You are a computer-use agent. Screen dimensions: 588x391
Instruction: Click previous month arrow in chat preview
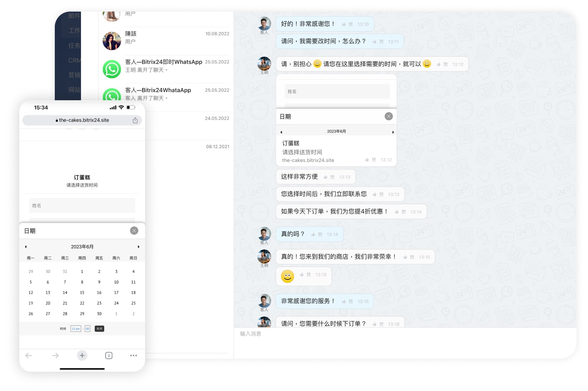(281, 132)
